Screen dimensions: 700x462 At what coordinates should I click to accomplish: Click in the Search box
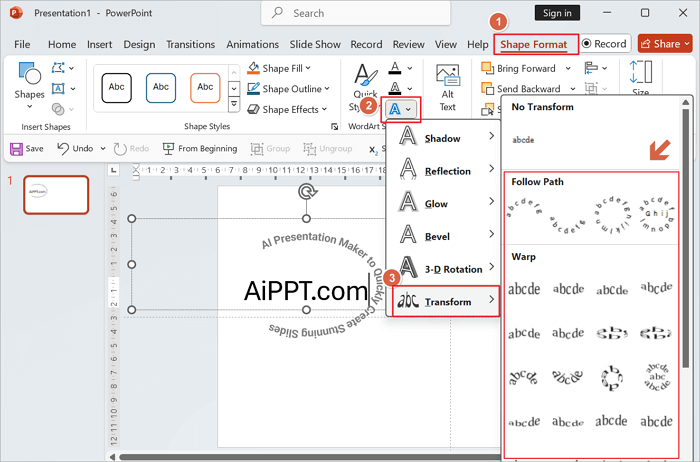356,13
